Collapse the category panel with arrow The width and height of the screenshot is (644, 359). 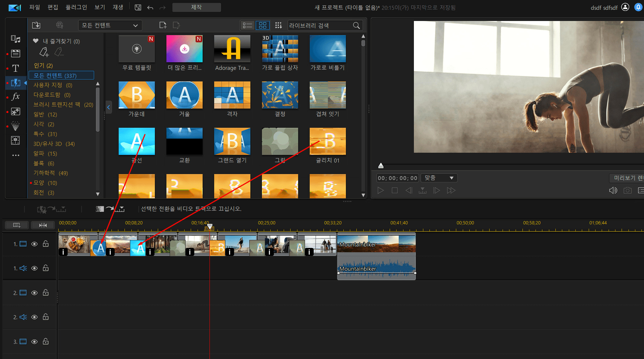click(109, 107)
